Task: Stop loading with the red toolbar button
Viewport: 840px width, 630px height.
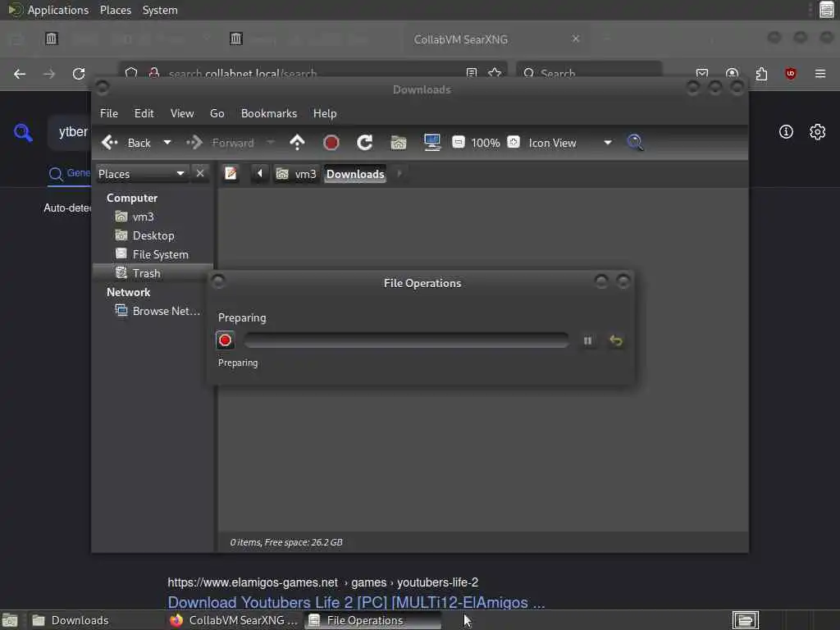Action: (x=331, y=143)
